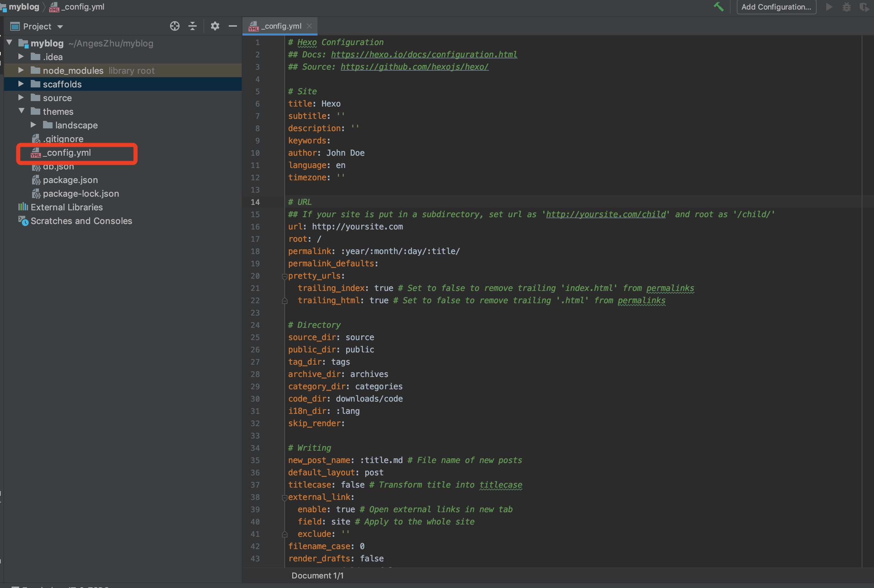
Task: Click myblog in the breadcrumb bar
Action: coord(24,7)
